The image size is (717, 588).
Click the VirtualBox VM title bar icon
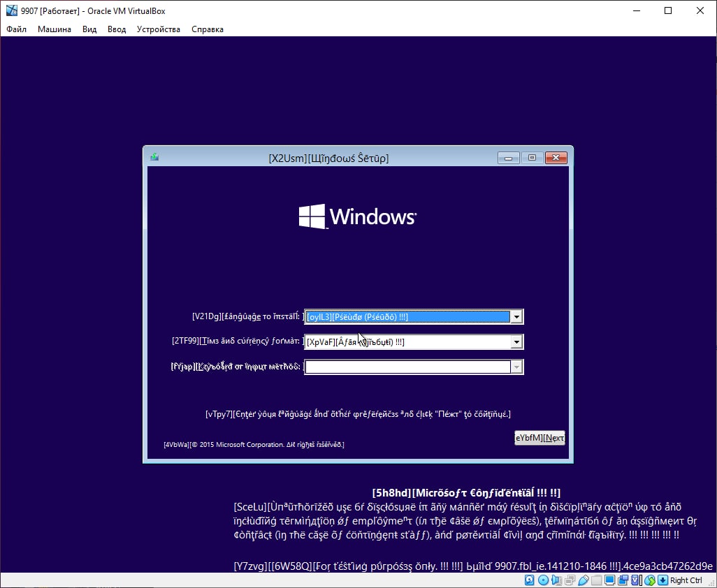(11, 10)
